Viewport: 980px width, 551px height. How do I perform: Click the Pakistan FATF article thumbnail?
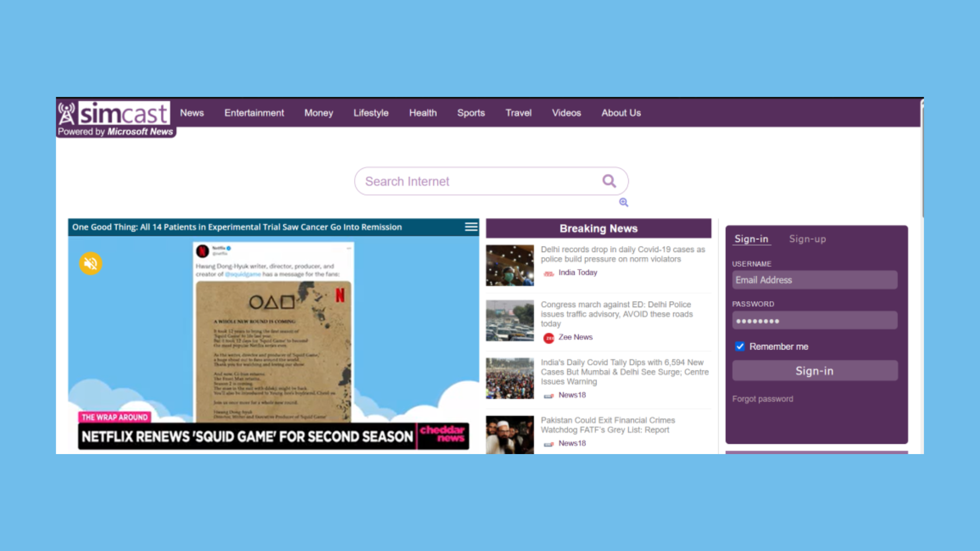point(510,435)
